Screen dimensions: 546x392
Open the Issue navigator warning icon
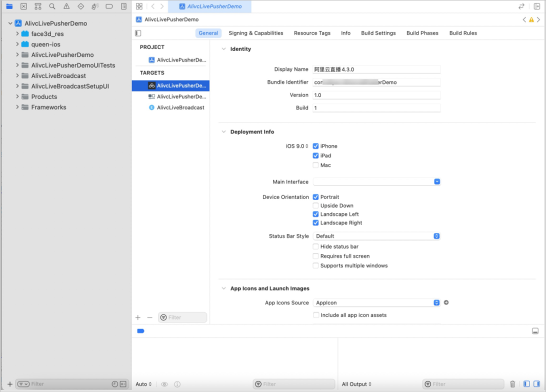tap(67, 6)
